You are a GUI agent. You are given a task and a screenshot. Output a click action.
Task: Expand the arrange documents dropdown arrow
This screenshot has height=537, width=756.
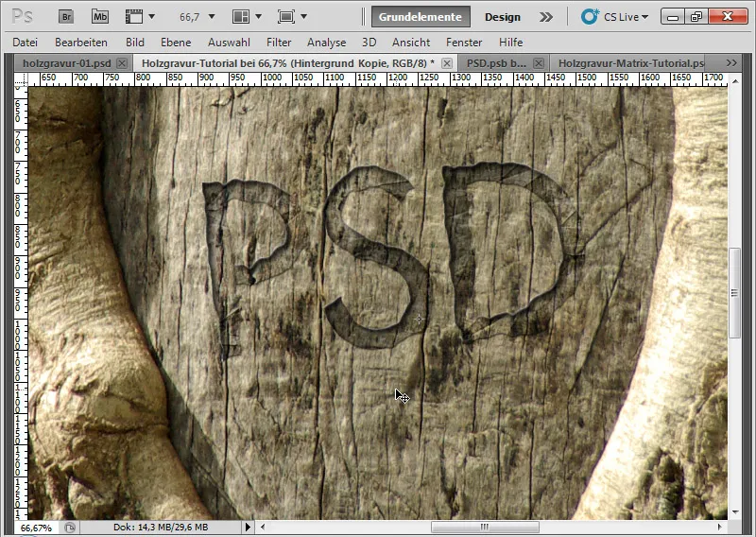(x=258, y=17)
